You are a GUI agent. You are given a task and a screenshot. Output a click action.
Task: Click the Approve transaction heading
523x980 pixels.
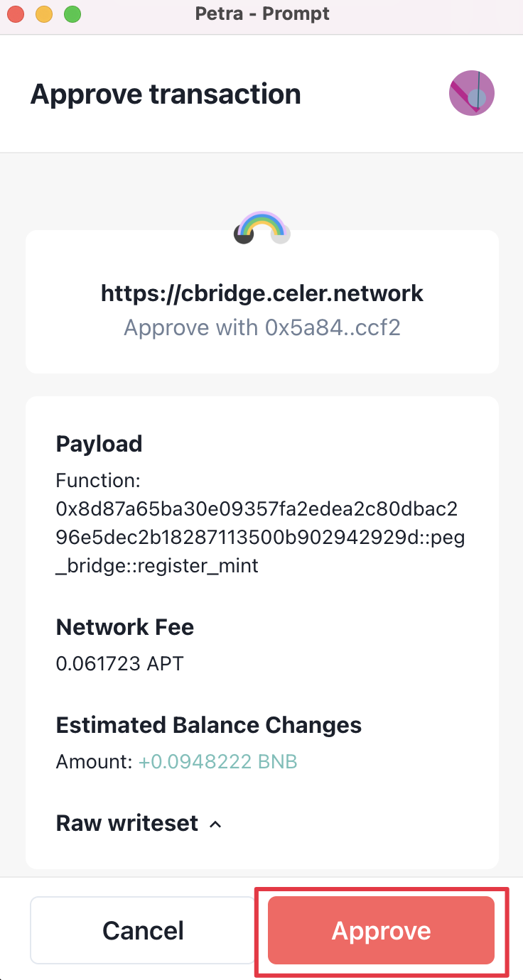166,94
